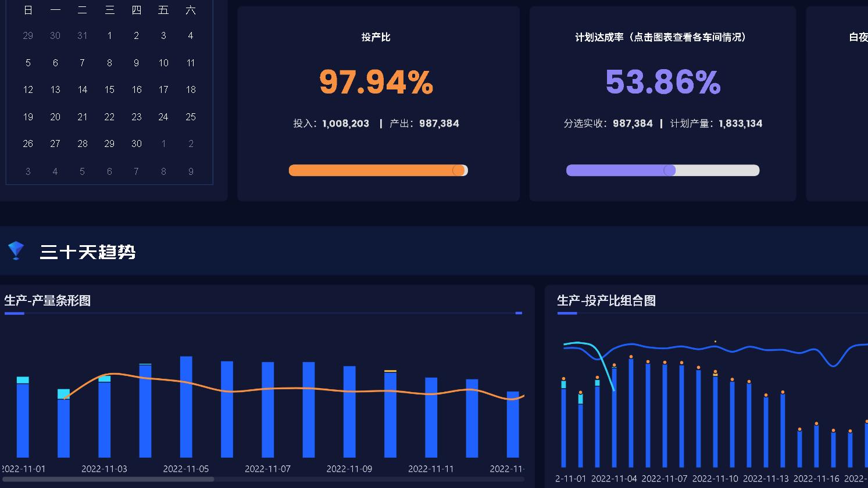Click the cyan cap on the 2022-11-01 bar

[22, 381]
